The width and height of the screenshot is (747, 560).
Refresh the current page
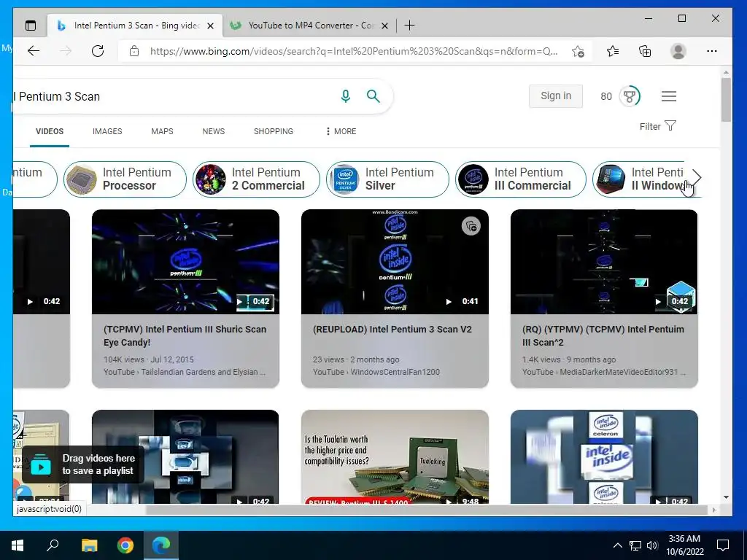tap(98, 51)
